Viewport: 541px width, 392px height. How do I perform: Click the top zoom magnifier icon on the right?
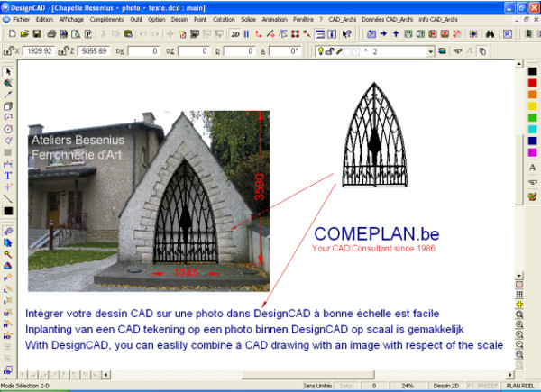pyautogui.click(x=519, y=315)
